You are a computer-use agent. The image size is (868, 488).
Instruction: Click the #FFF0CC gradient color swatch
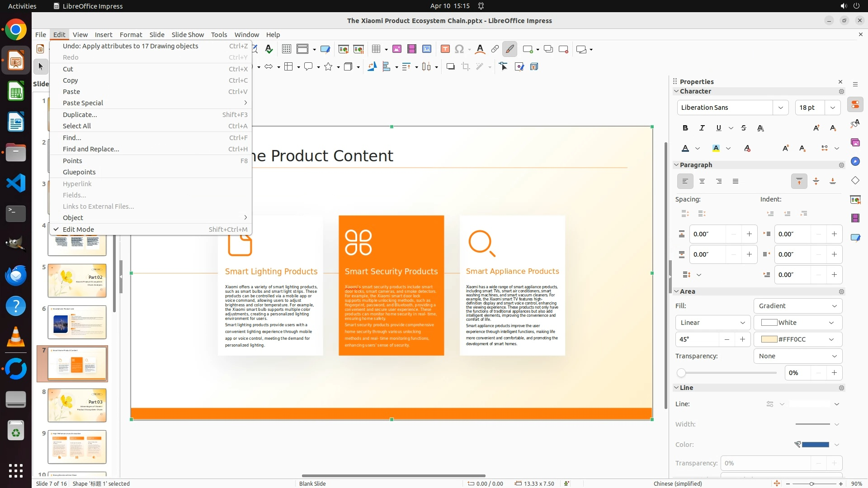[x=769, y=339]
